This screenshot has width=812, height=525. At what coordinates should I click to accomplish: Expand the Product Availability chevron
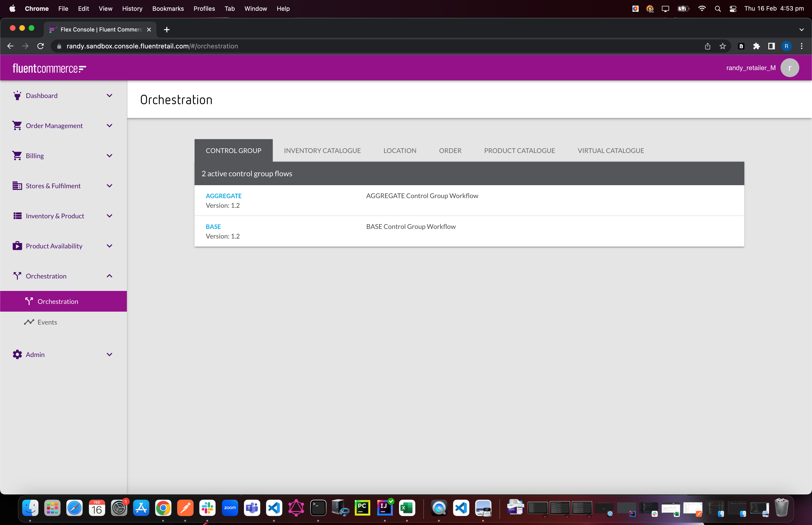pyautogui.click(x=109, y=246)
